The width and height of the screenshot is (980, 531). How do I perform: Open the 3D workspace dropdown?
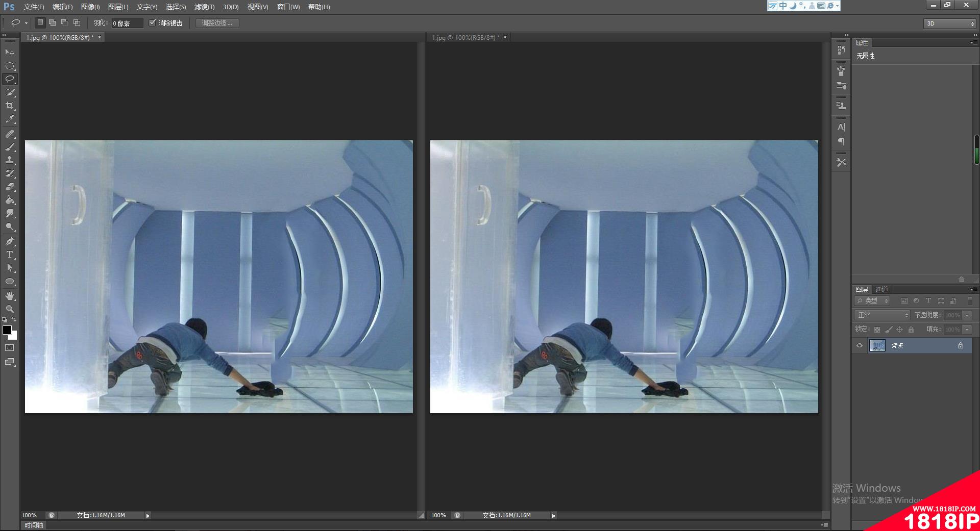[x=950, y=23]
